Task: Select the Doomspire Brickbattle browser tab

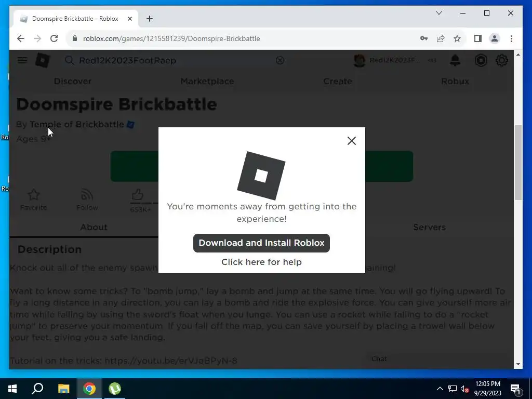Action: click(75, 19)
